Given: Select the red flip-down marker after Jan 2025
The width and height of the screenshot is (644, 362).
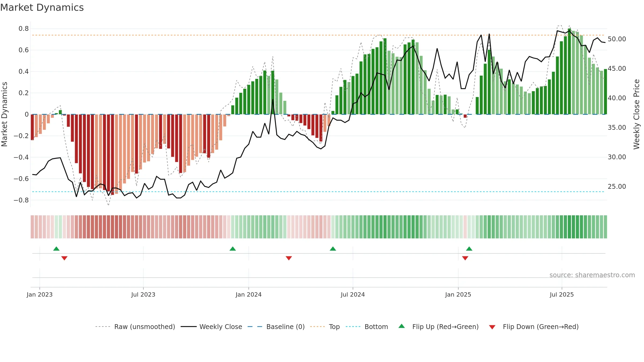Looking at the screenshot, I should coord(465,258).
